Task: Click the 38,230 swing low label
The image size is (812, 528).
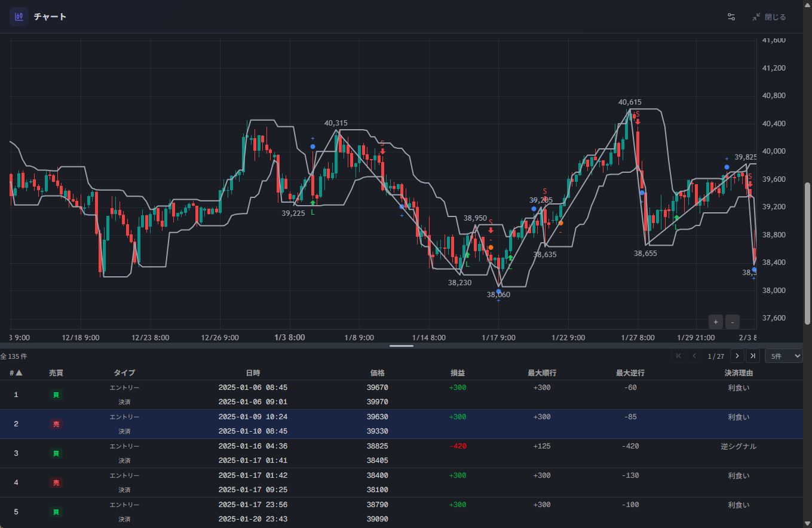Action: tap(459, 283)
